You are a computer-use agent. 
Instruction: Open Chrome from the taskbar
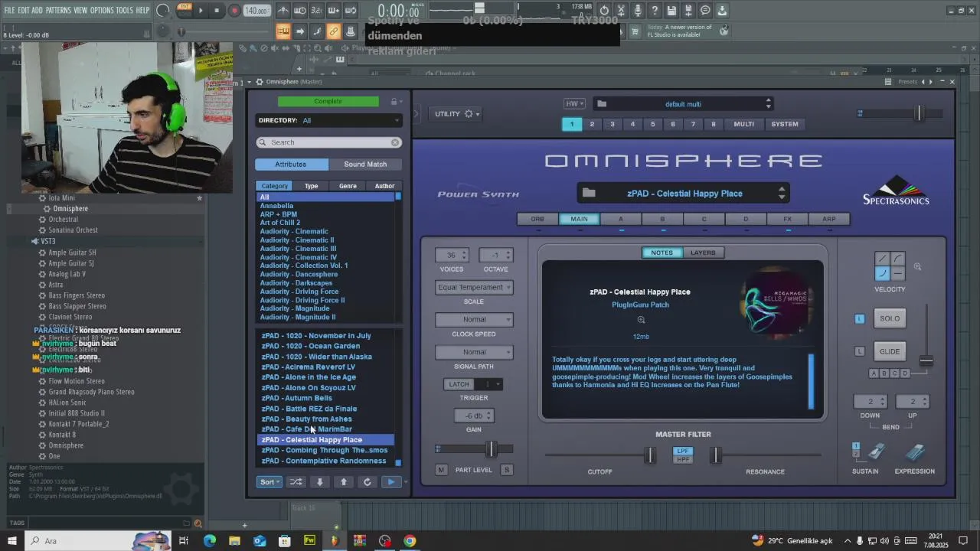410,541
